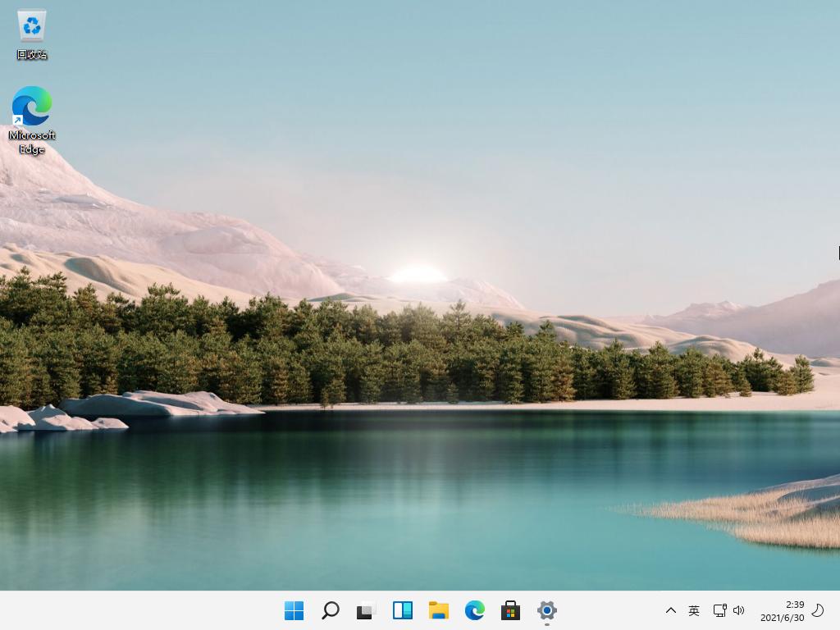Select the Microsoft Edge desktop shortcut label
The image size is (840, 630).
point(30,142)
